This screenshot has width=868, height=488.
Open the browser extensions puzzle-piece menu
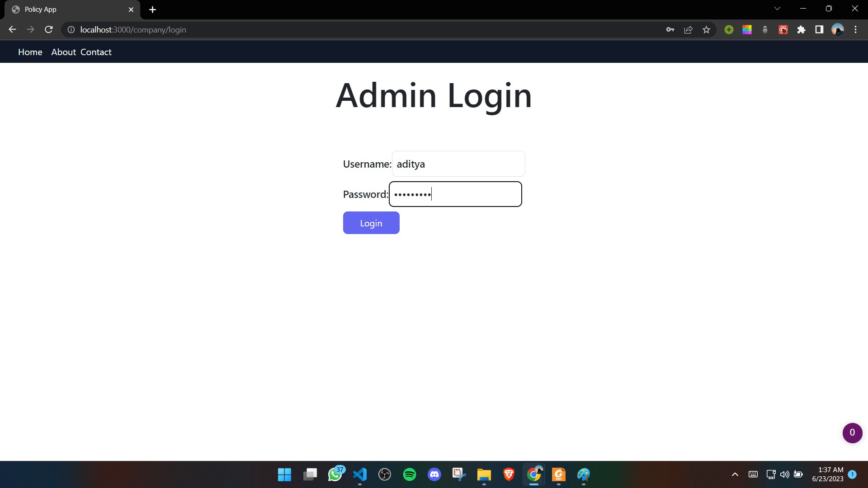(802, 29)
